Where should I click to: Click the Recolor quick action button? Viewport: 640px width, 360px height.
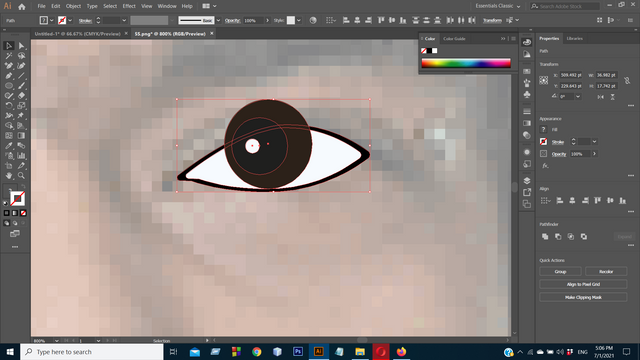pos(606,271)
